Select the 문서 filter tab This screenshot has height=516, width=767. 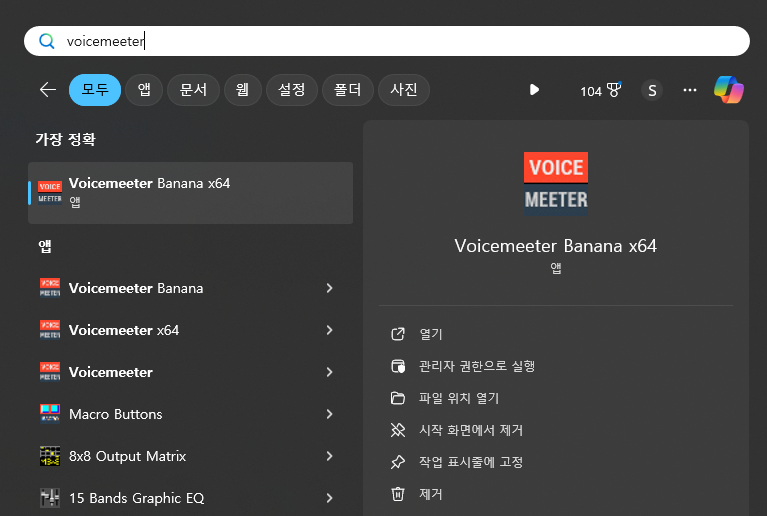coord(193,90)
